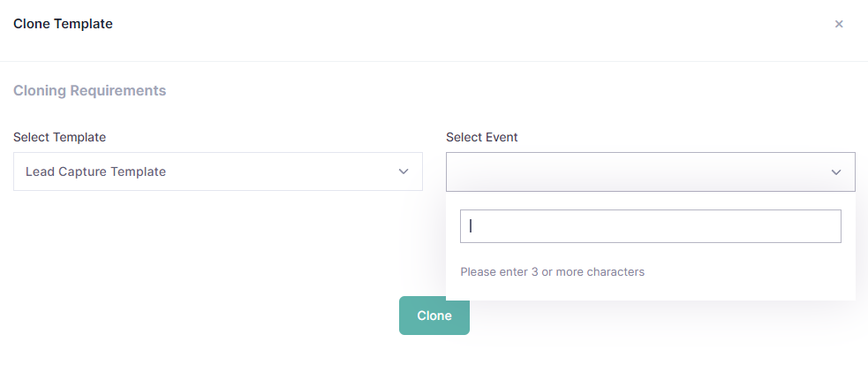Screen dimensions: 868x373
Task: Click the Select Event dropdown chevron arrow
Action: point(836,172)
